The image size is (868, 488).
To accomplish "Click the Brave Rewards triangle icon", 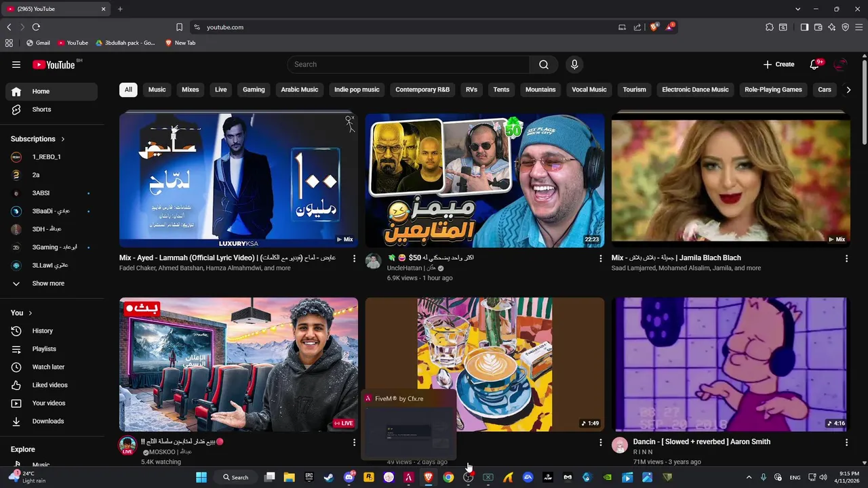I will click(x=670, y=27).
